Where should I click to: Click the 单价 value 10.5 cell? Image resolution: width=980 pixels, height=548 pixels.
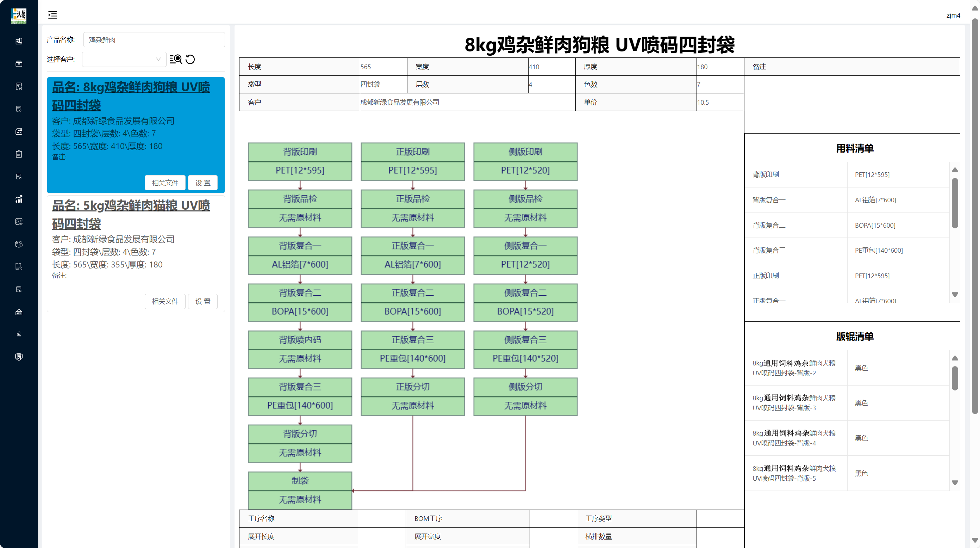point(720,102)
